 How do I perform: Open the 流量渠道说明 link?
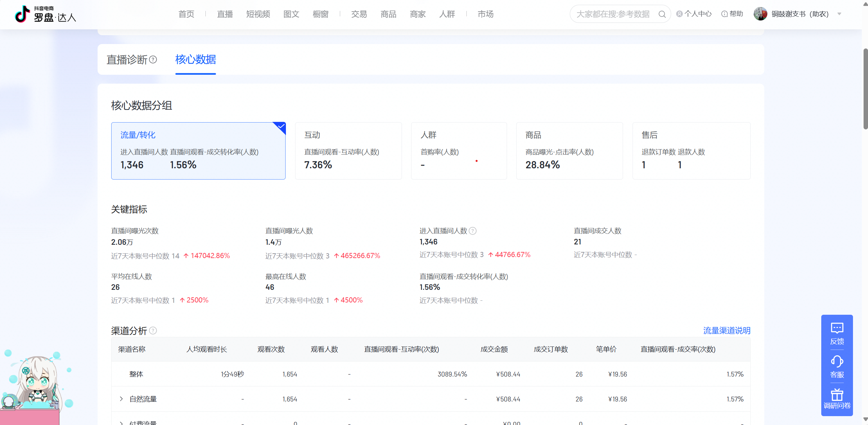[x=726, y=330]
